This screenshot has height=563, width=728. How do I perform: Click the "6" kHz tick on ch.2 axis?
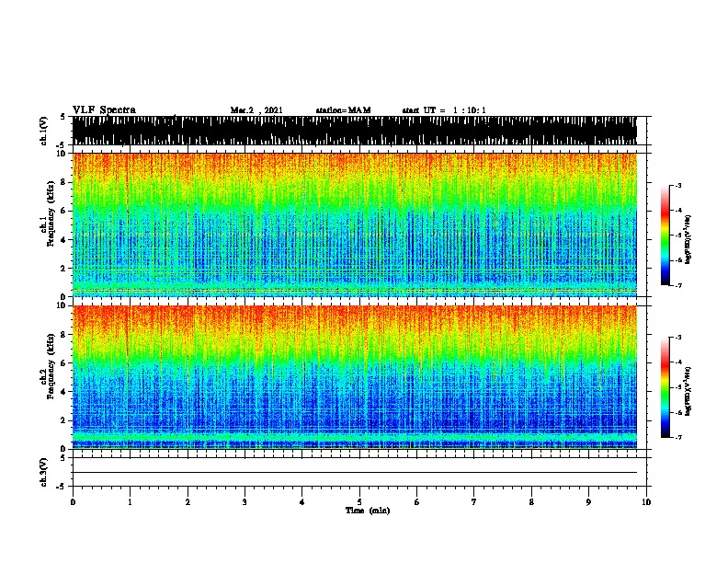click(x=63, y=363)
